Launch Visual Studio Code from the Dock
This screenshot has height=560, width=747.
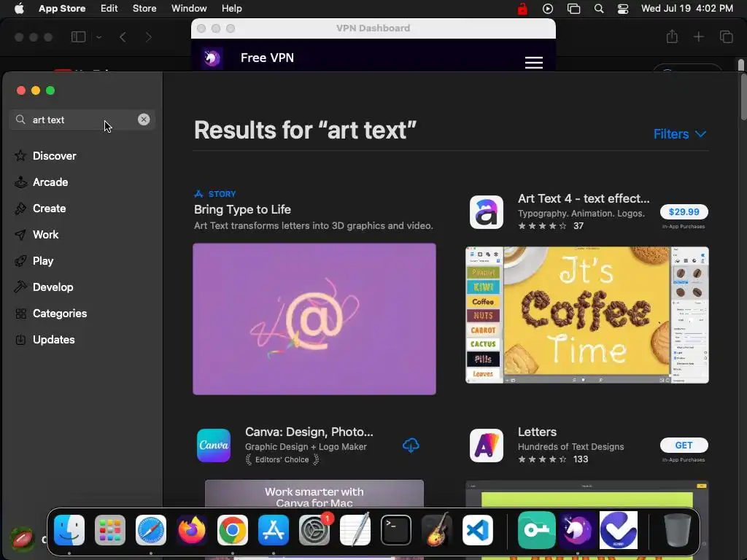478,530
